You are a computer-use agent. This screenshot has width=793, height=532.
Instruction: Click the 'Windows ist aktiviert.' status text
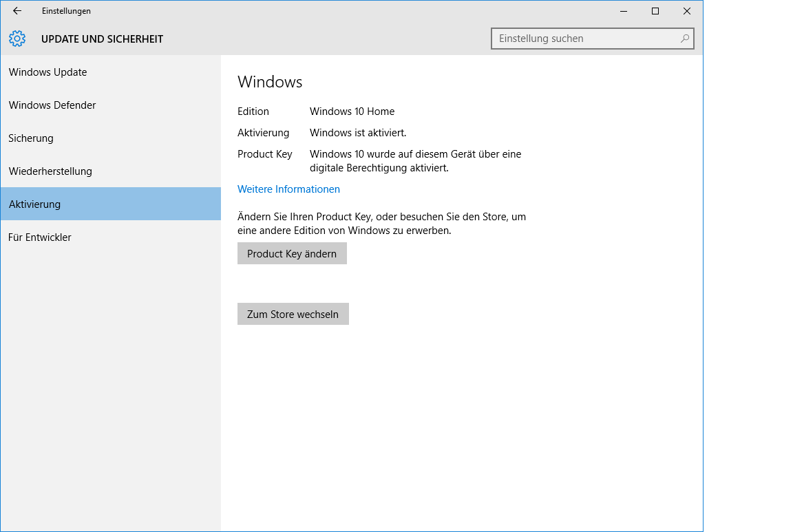click(x=358, y=133)
